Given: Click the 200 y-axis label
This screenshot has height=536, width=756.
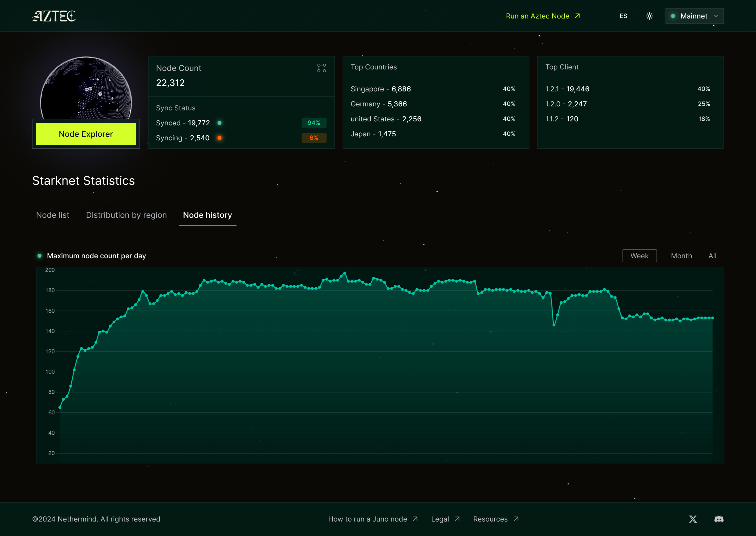Looking at the screenshot, I should 50,270.
